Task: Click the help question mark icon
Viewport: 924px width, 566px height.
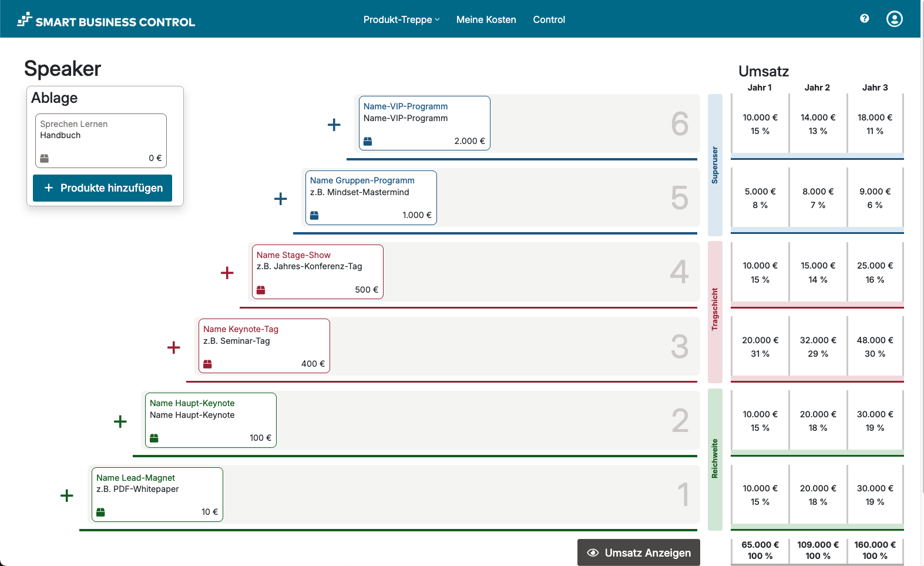Action: pos(864,19)
